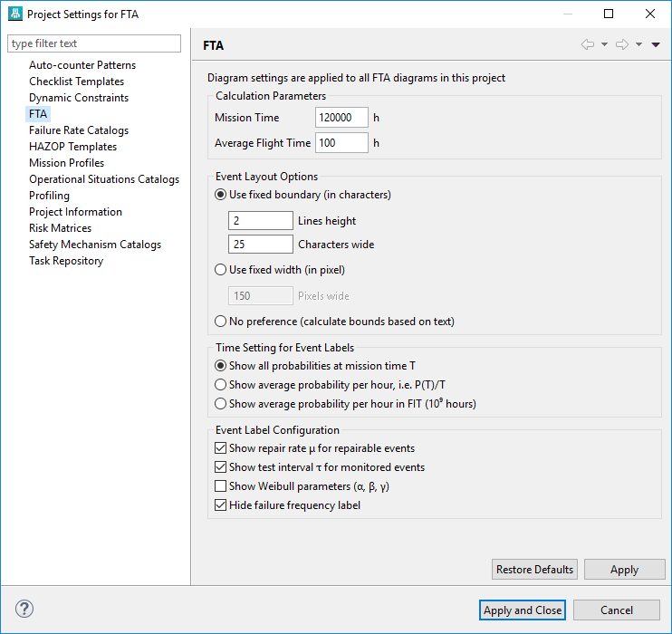
Task: Go to Project Information page
Action: 75,212
